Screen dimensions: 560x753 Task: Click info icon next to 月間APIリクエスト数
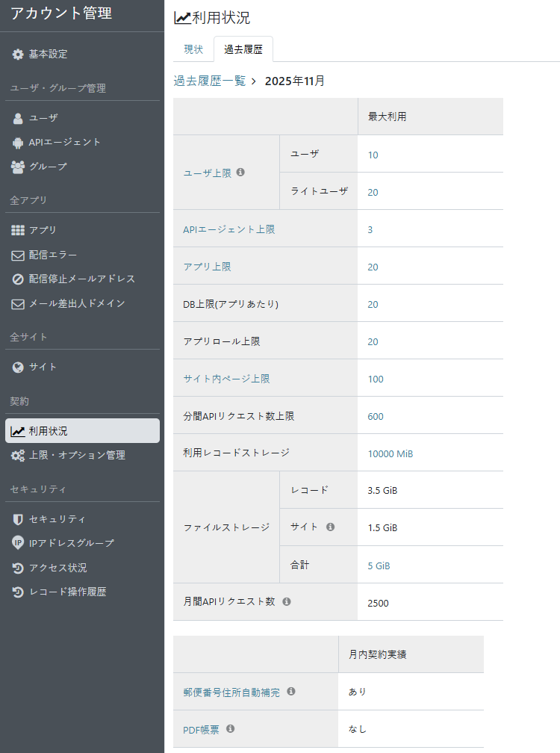287,601
